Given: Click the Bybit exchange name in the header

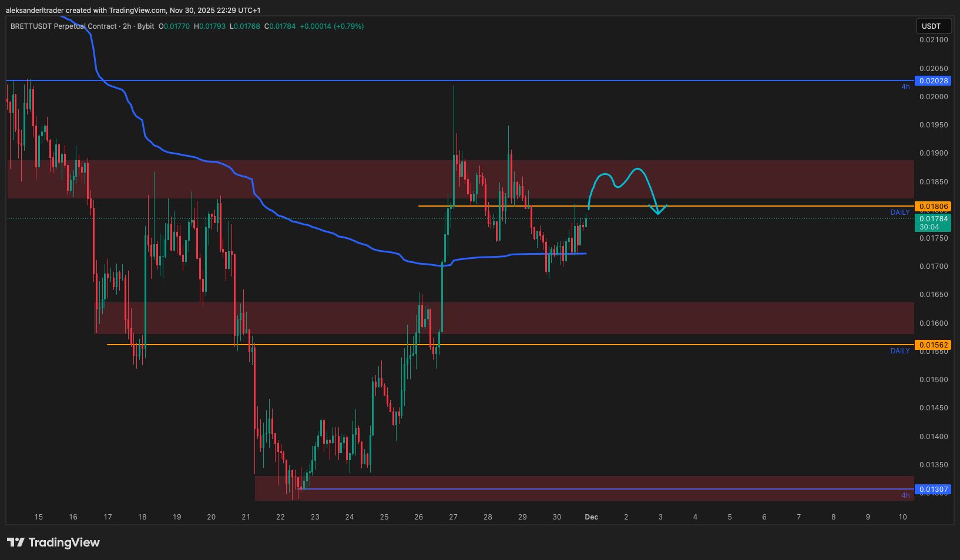Looking at the screenshot, I should (145, 26).
